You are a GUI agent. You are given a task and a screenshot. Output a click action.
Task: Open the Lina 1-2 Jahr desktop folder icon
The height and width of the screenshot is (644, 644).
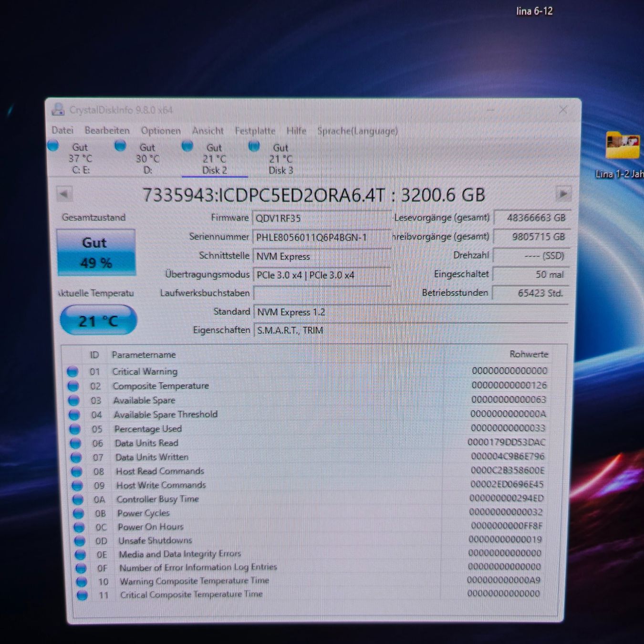pos(622,146)
